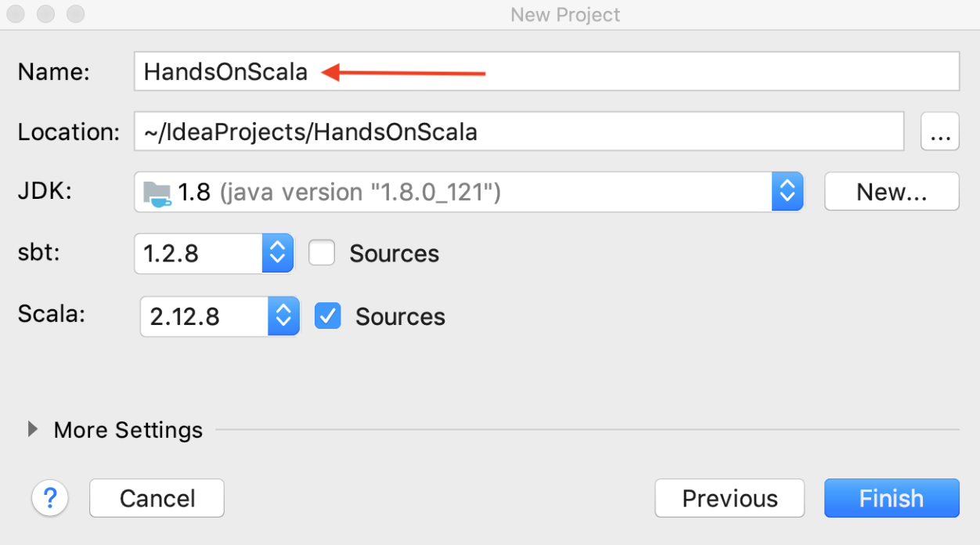Click the New... JDK button

pyautogui.click(x=892, y=192)
